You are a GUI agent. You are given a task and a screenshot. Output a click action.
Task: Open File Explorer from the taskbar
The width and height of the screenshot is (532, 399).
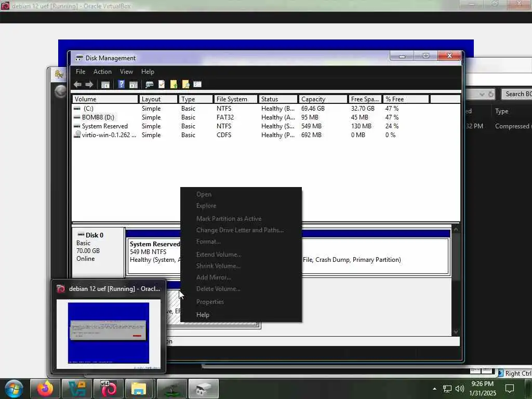pyautogui.click(x=138, y=389)
